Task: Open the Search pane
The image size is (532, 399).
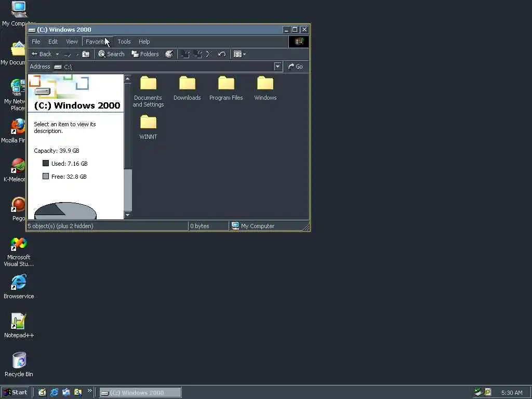Action: click(x=111, y=54)
